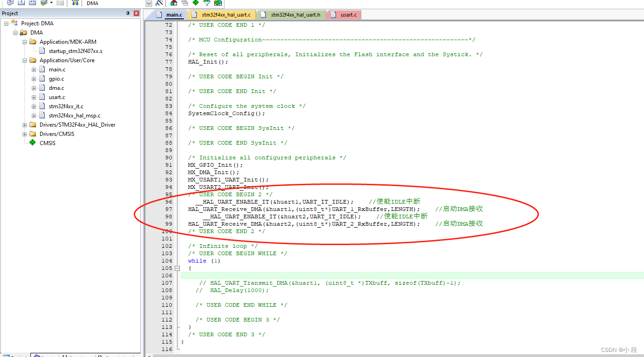Click the Application/User/Core folder icon
Image resolution: width=644 pixels, height=357 pixels.
(33, 60)
